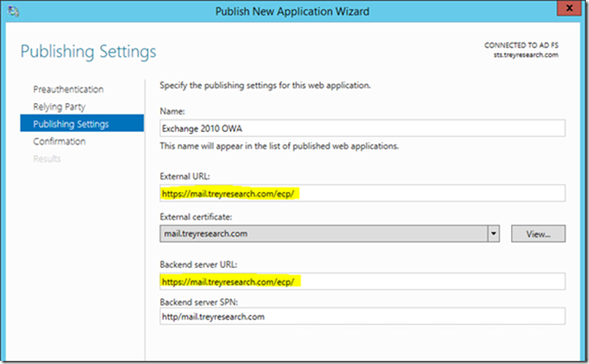
Task: Click the Name field with Exchange 2010 OWA
Action: (362, 128)
